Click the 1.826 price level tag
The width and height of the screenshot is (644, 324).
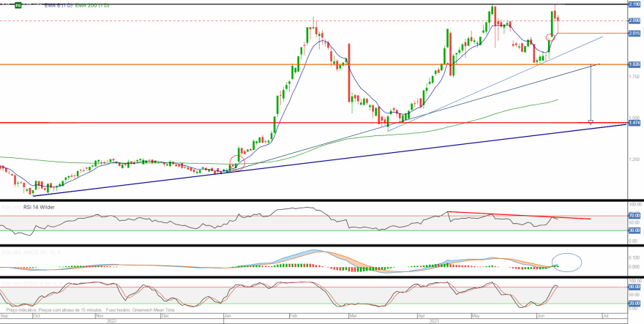634,64
